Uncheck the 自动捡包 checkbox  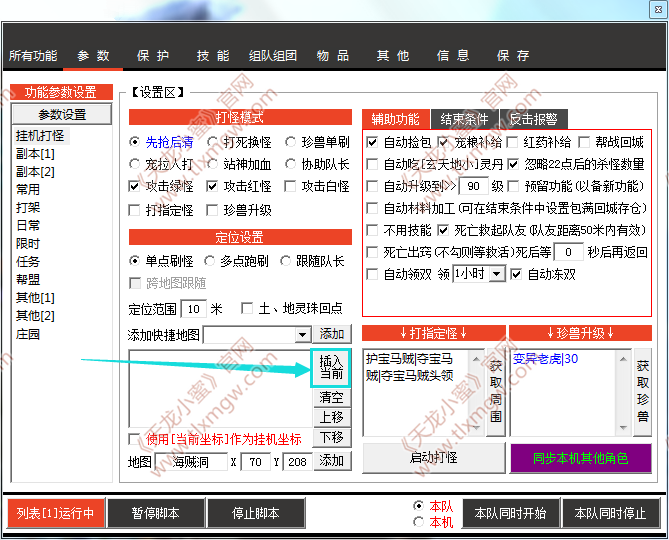coord(372,142)
